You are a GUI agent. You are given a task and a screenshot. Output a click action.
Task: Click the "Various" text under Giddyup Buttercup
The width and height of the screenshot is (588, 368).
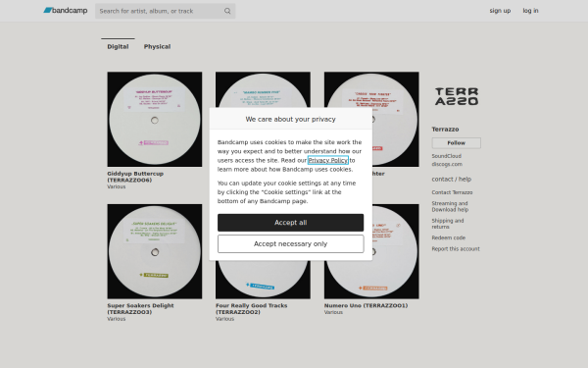117,186
